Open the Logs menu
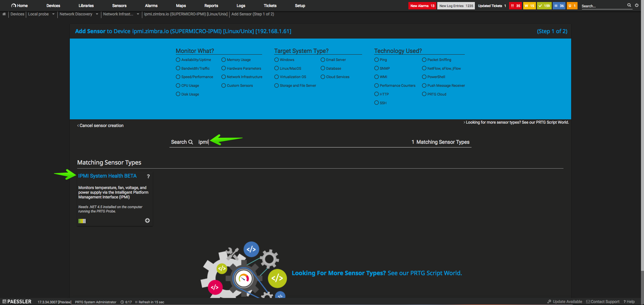The width and height of the screenshot is (644, 305). [241, 6]
